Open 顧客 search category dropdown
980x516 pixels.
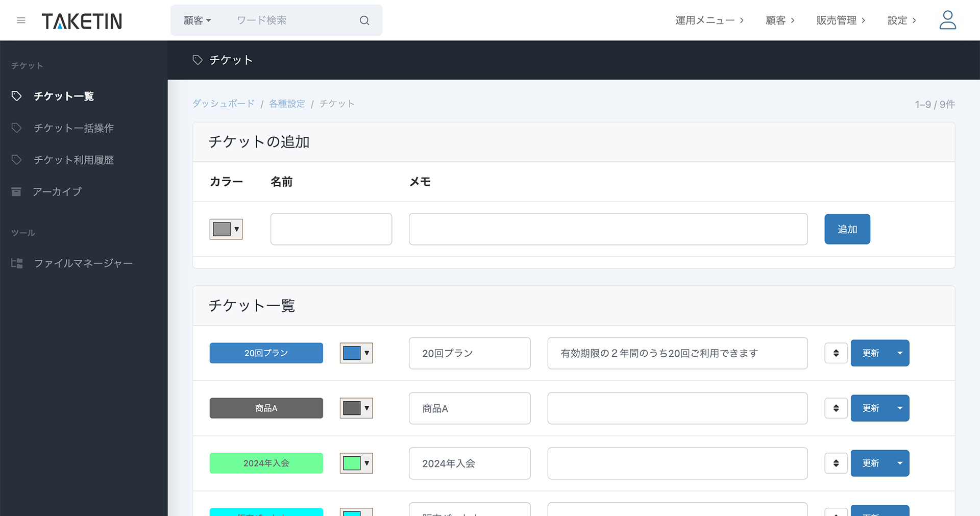197,20
